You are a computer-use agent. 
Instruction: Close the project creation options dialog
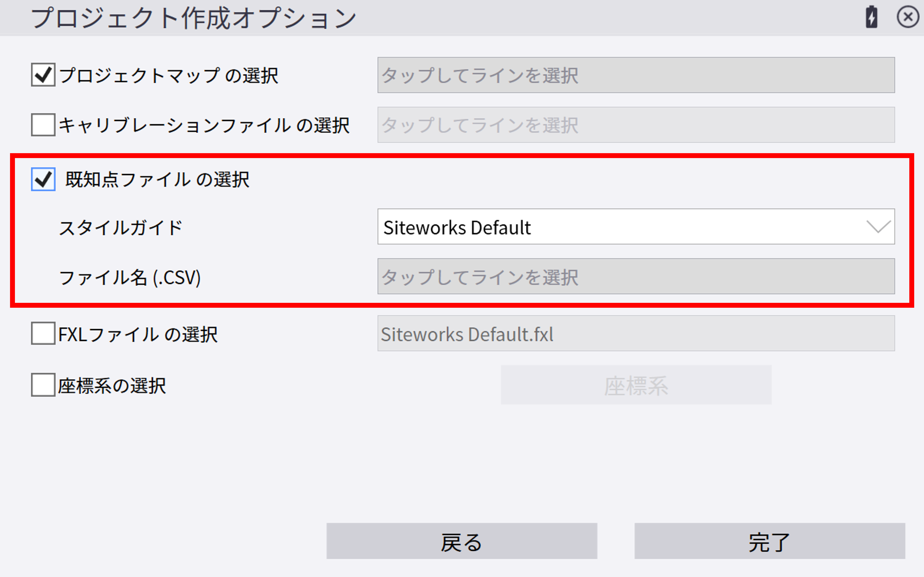pyautogui.click(x=907, y=17)
